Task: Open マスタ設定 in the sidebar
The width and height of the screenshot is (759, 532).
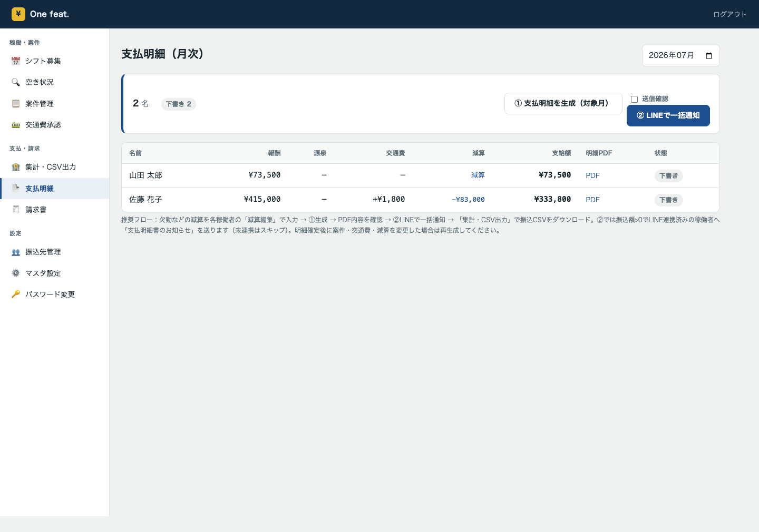Action: (x=55, y=273)
